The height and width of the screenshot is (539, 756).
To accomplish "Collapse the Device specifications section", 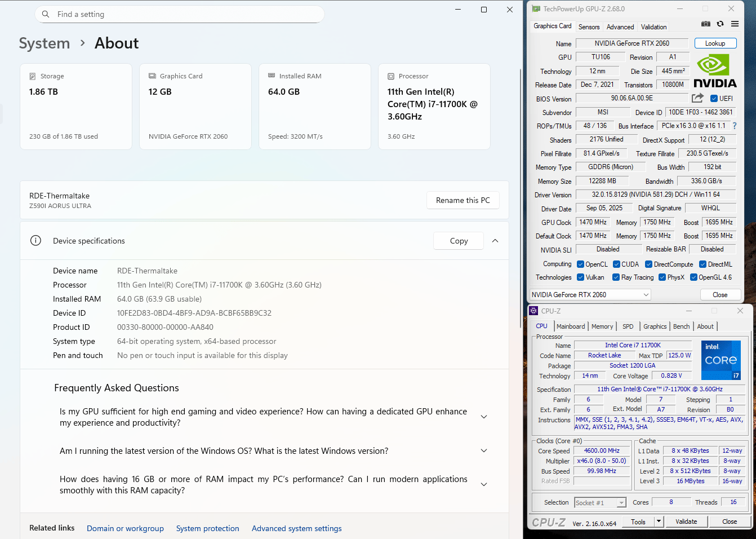I will [x=495, y=241].
